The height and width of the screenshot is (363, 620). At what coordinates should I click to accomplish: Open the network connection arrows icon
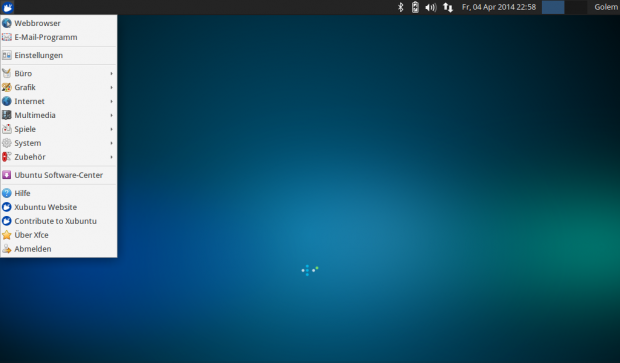coord(448,7)
